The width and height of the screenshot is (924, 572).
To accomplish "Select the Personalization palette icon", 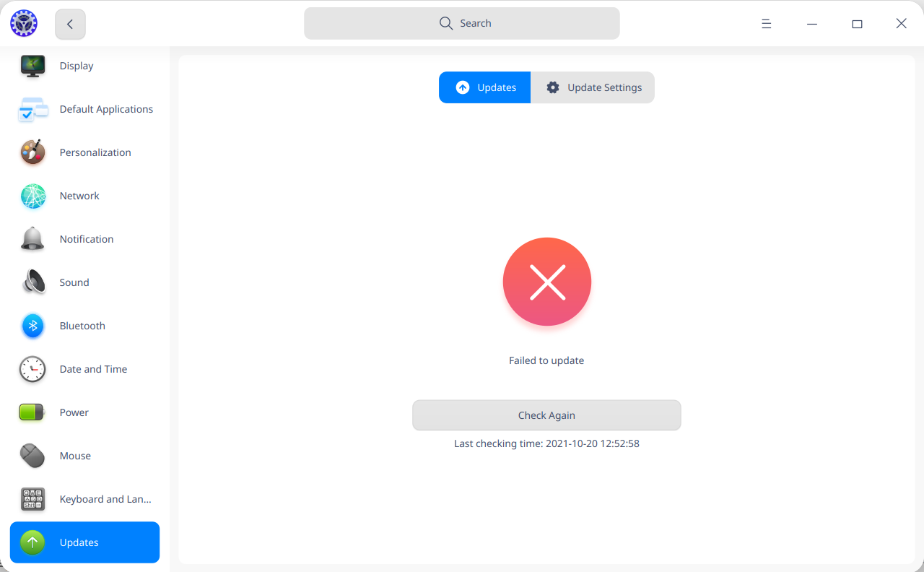I will pyautogui.click(x=32, y=152).
